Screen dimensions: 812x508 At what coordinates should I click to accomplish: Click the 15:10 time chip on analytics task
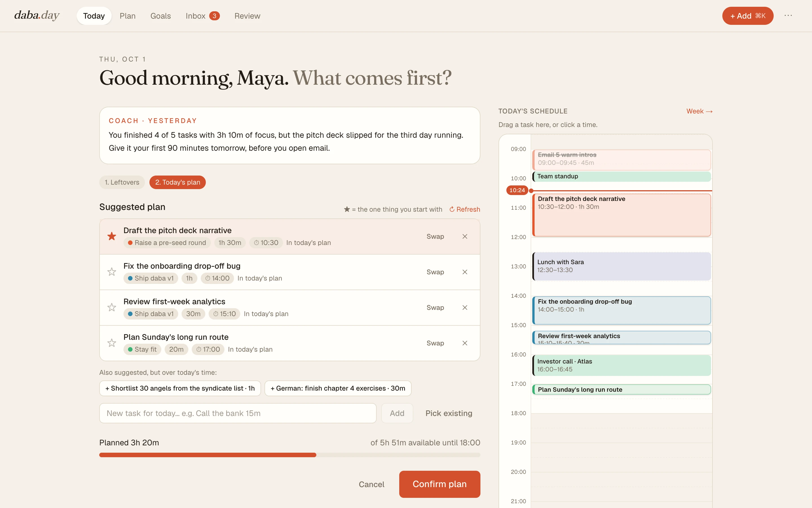224,314
